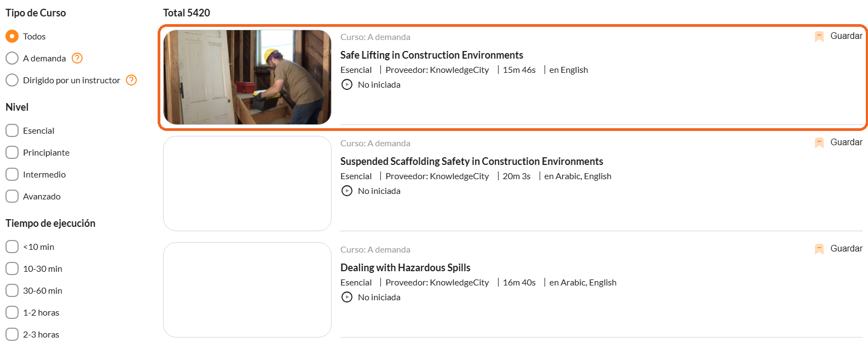The height and width of the screenshot is (343, 868).
Task: Open Dealing with Hazardous Spills course title
Action: 406,267
